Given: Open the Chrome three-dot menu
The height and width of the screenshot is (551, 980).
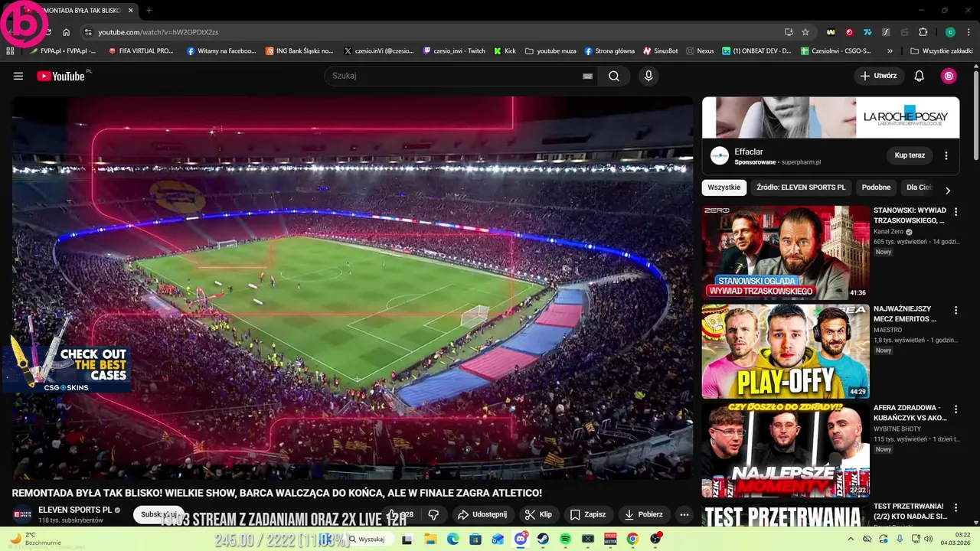Looking at the screenshot, I should pyautogui.click(x=969, y=32).
